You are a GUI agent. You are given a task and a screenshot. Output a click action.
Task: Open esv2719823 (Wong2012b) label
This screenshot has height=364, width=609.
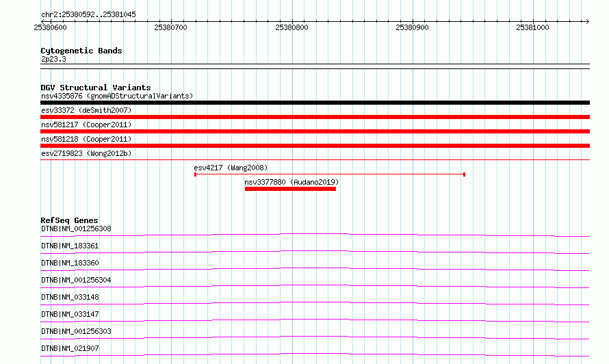point(86,153)
